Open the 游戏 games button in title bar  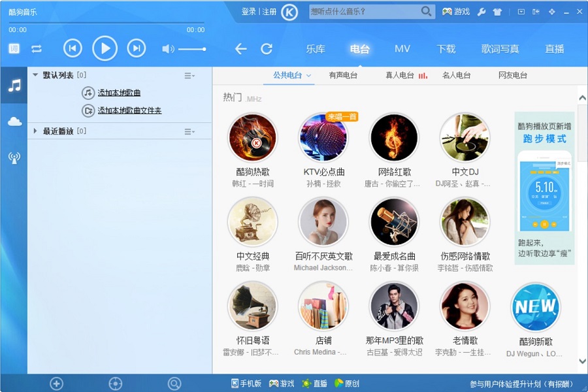[456, 12]
